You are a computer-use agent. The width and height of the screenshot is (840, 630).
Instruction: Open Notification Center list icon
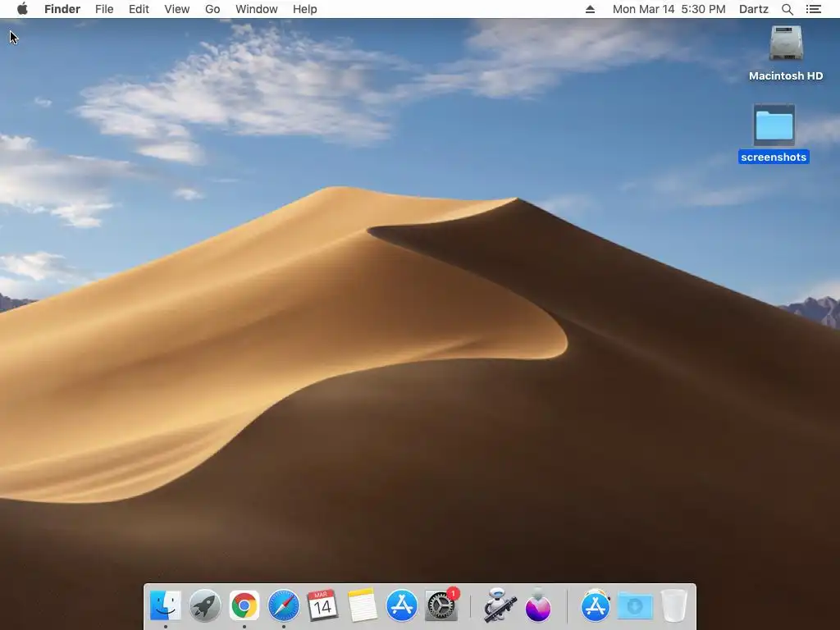[814, 9]
